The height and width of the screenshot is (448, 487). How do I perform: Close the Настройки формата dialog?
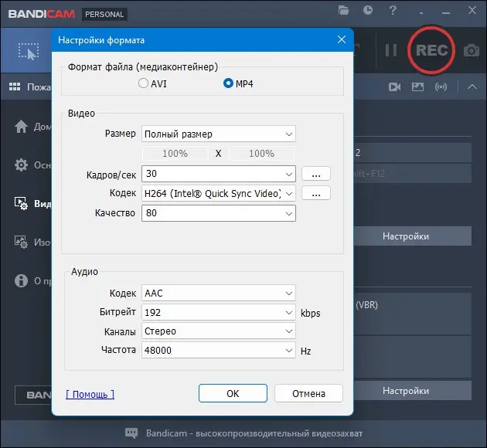coord(342,39)
